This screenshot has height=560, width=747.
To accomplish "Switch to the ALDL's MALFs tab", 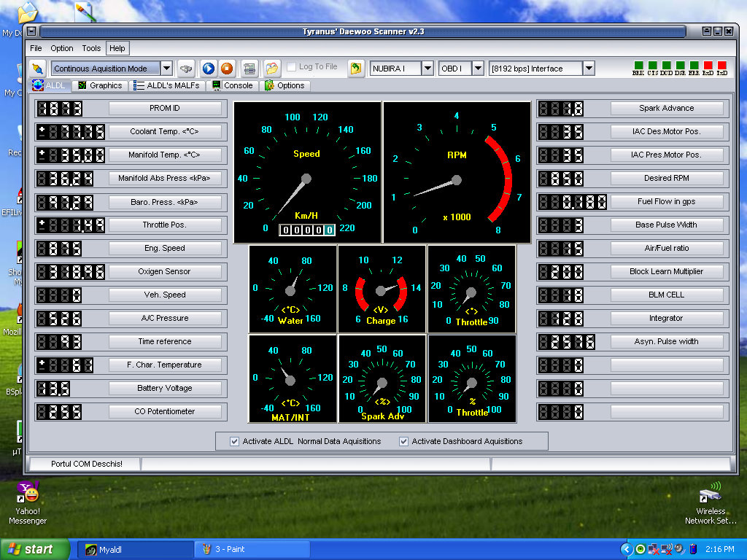I will tap(167, 85).
